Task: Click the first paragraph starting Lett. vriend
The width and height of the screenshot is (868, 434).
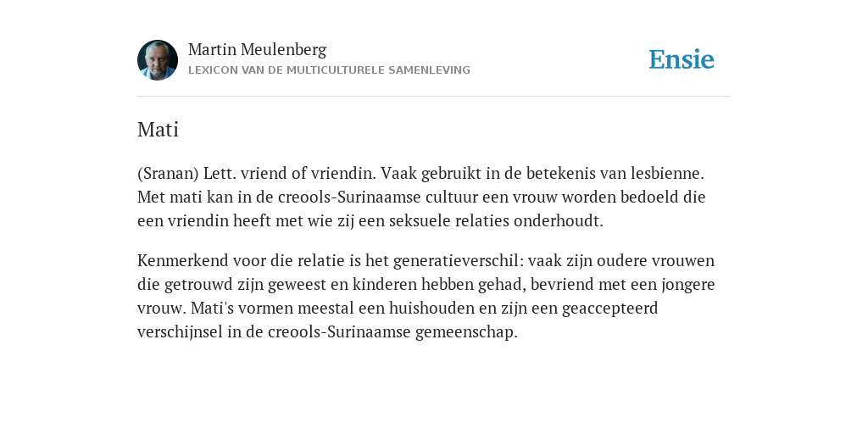Action: coord(421,197)
